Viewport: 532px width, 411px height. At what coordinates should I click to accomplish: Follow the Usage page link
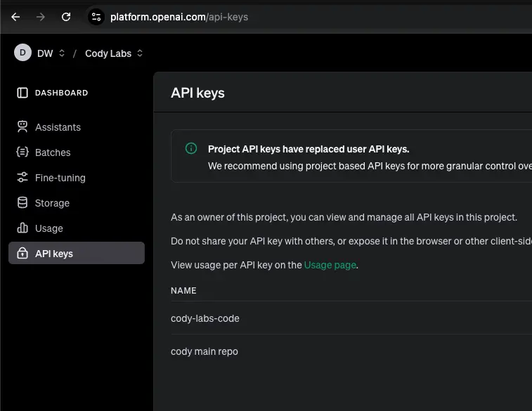click(x=330, y=265)
